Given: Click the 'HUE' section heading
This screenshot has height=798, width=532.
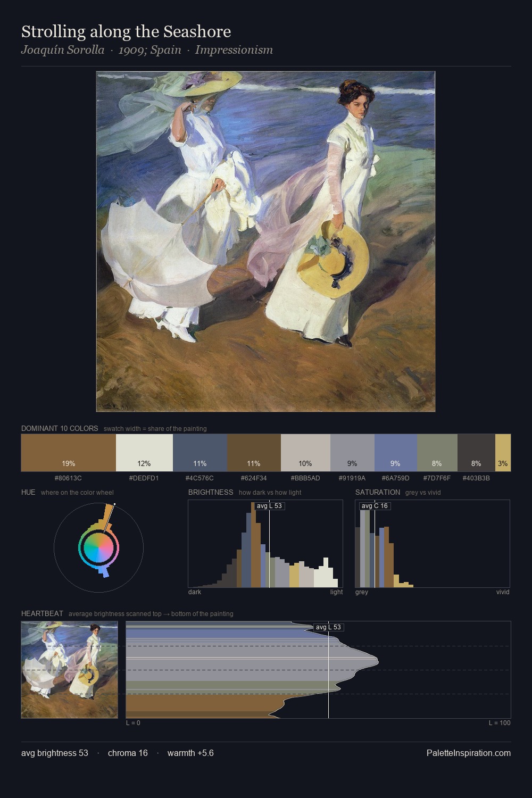Looking at the screenshot, I should coord(28,492).
